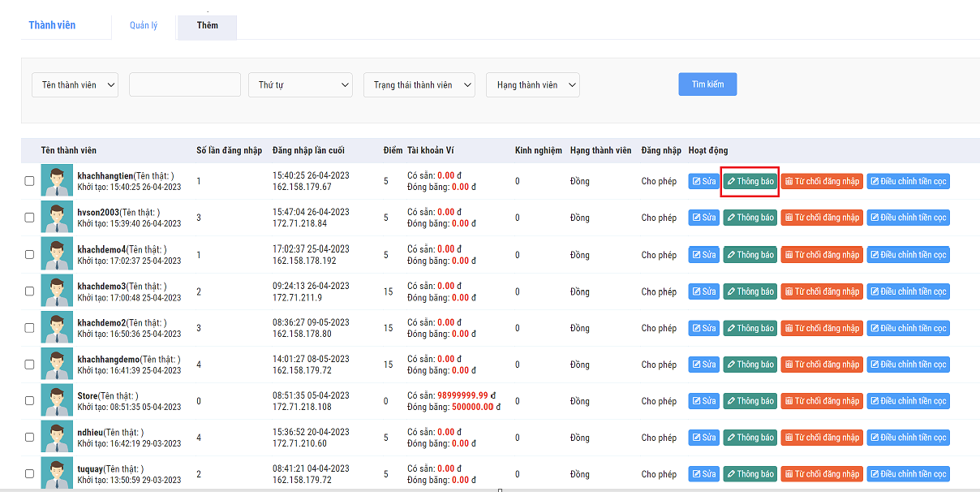Open the Tên thành viên dropdown filter

tap(75, 85)
